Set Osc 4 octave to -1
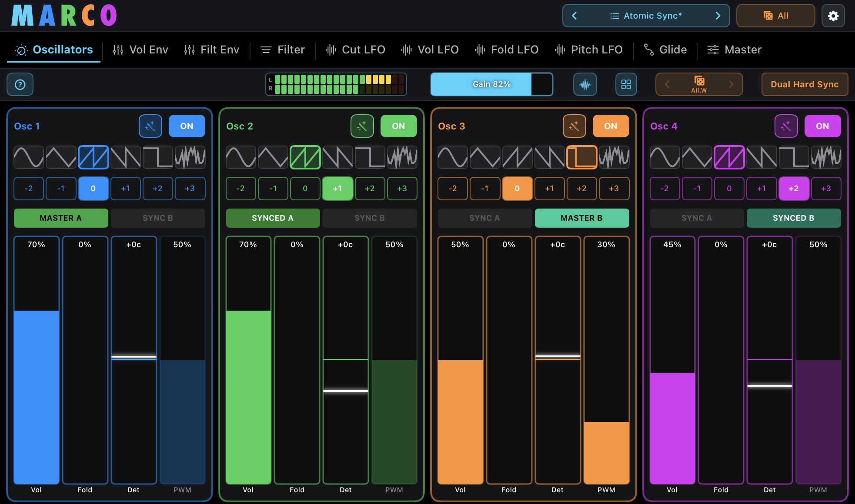The image size is (855, 504). point(697,189)
